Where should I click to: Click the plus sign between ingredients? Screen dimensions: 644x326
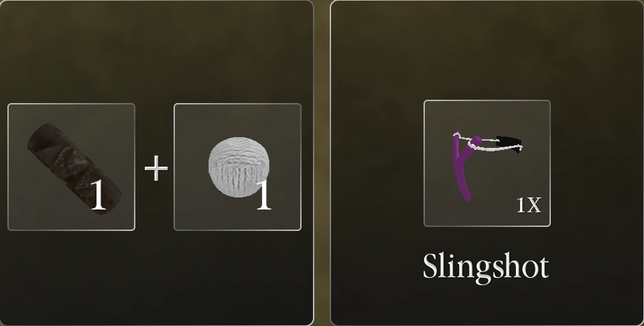pyautogui.click(x=156, y=168)
